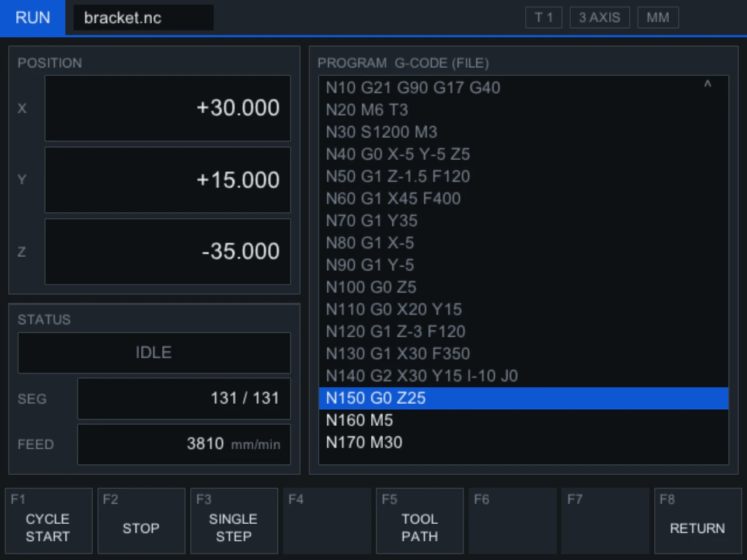
Task: Select line N70 G1 Y35
Action: 523,220
